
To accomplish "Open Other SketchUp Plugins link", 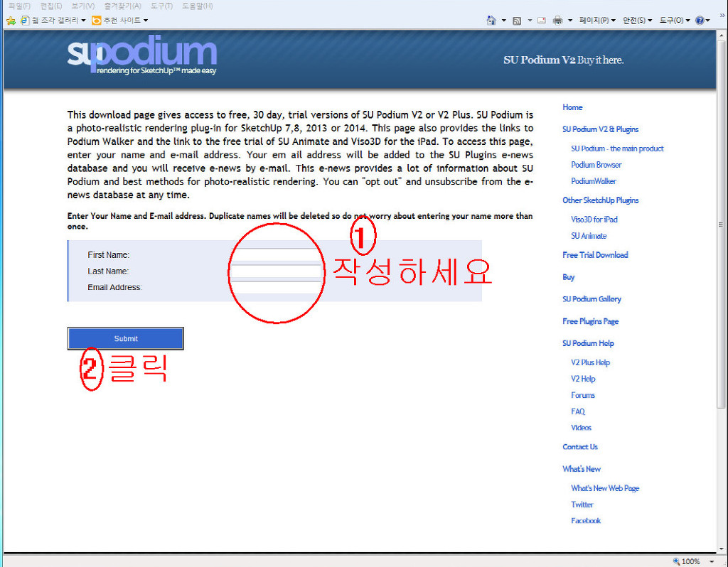I will 600,200.
